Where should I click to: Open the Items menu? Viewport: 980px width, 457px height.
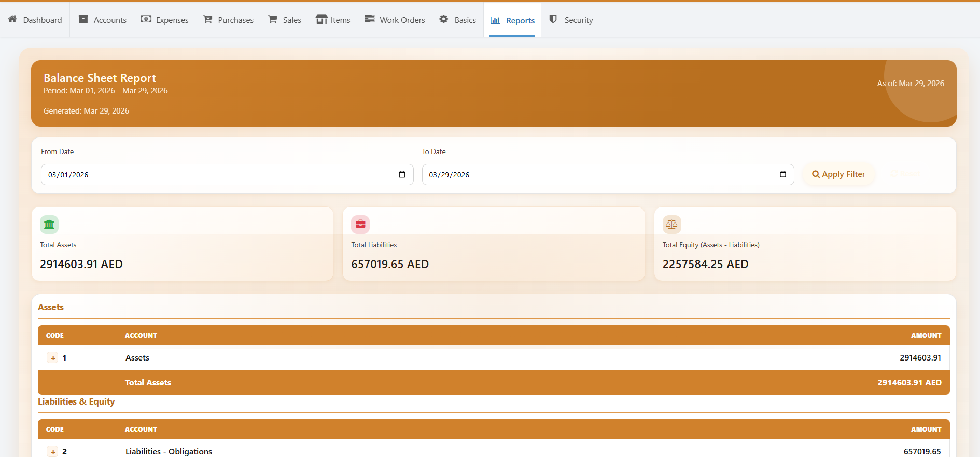(333, 20)
